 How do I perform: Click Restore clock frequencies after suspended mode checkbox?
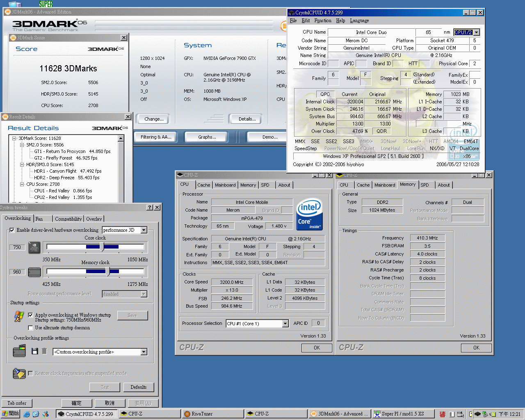pyautogui.click(x=30, y=373)
